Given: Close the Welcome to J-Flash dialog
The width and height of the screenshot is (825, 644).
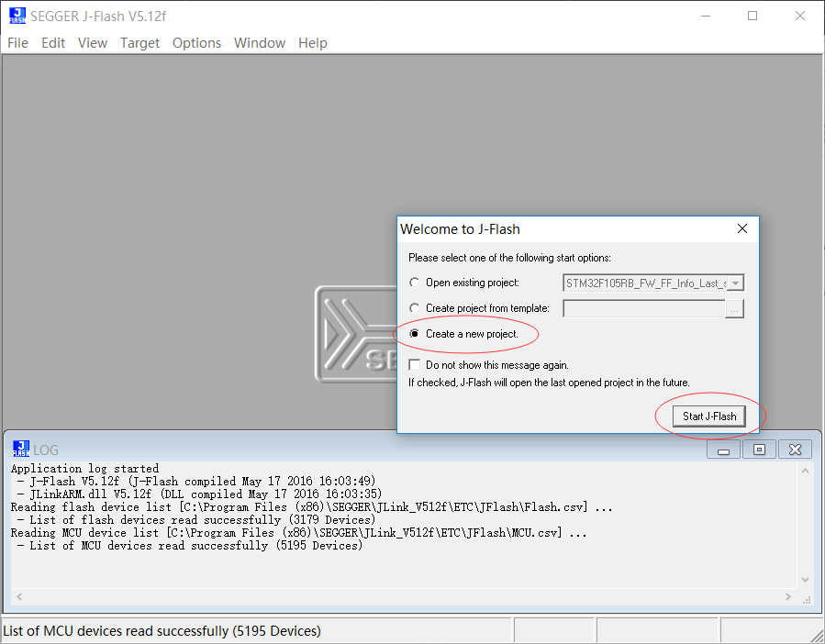Looking at the screenshot, I should click(741, 228).
